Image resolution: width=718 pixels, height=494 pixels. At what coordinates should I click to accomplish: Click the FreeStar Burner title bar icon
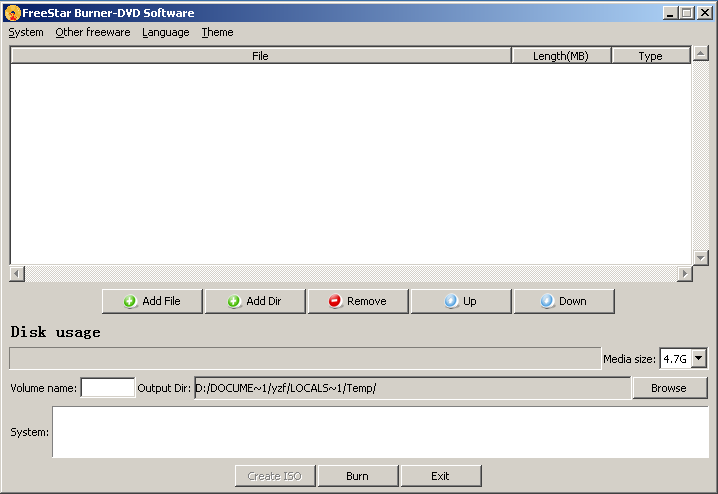(x=12, y=13)
